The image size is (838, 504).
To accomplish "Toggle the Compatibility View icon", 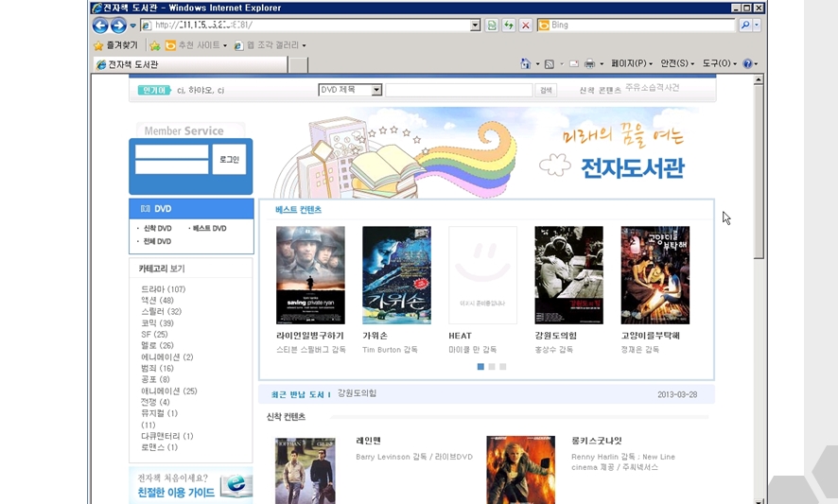I will click(491, 26).
